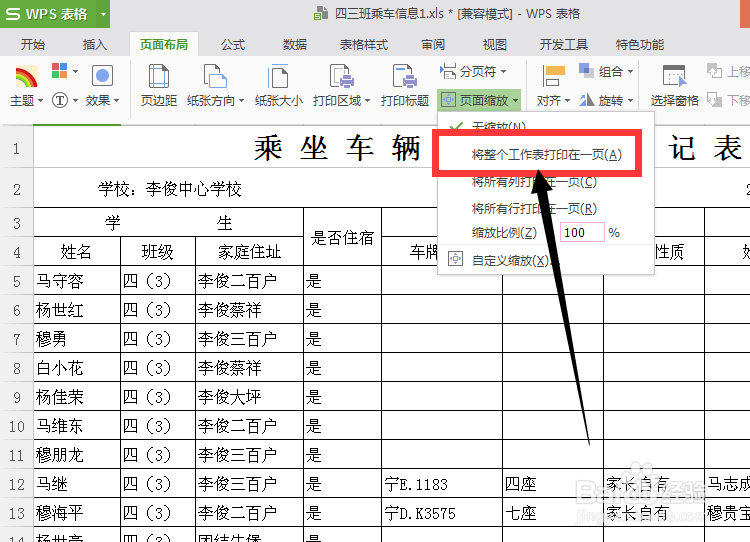The height and width of the screenshot is (542, 750).
Task: Switch to the 插入 tab
Action: click(x=95, y=44)
